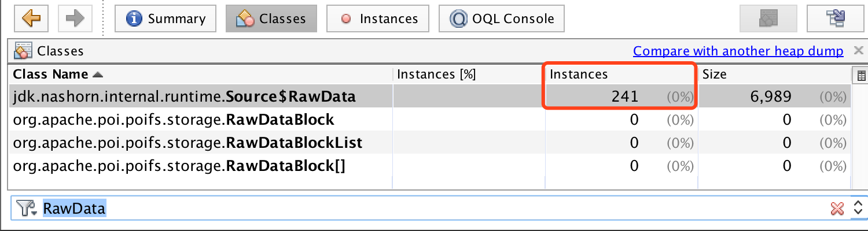The width and height of the screenshot is (868, 231).
Task: Sort by the Size column header
Action: [x=715, y=74]
